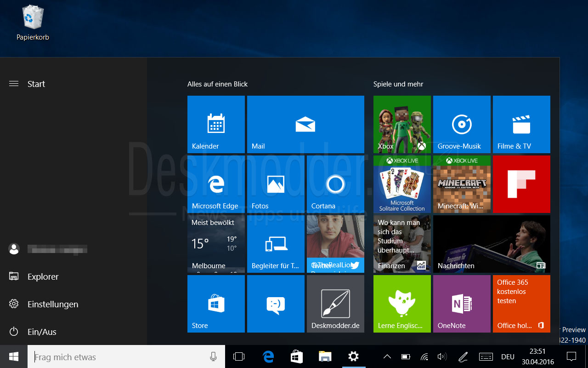Open File Explorer from the taskbar
The width and height of the screenshot is (588, 368).
tap(325, 356)
